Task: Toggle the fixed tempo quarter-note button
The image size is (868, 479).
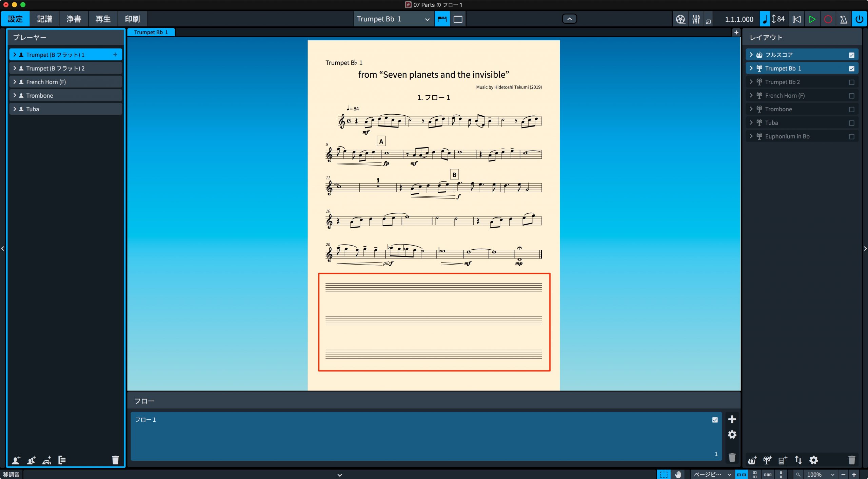Action: click(x=765, y=19)
